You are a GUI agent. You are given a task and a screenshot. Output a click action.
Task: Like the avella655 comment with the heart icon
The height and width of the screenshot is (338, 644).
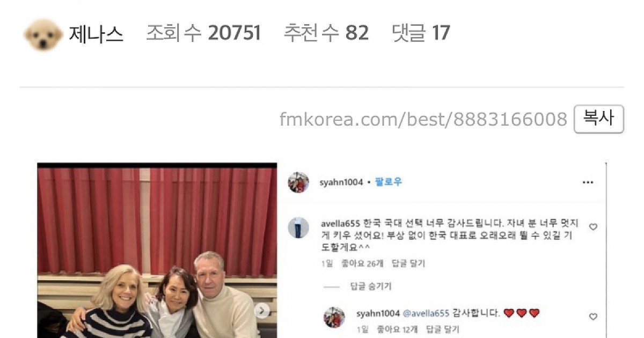(x=593, y=227)
